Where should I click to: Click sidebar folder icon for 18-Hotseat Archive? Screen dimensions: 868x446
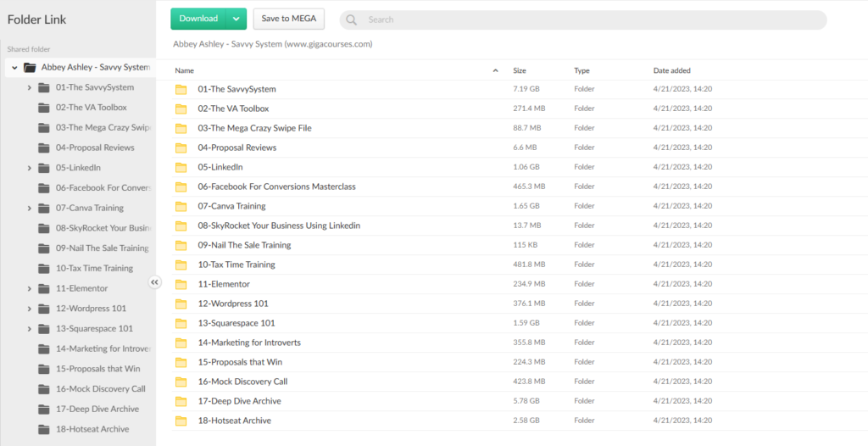[x=44, y=429]
